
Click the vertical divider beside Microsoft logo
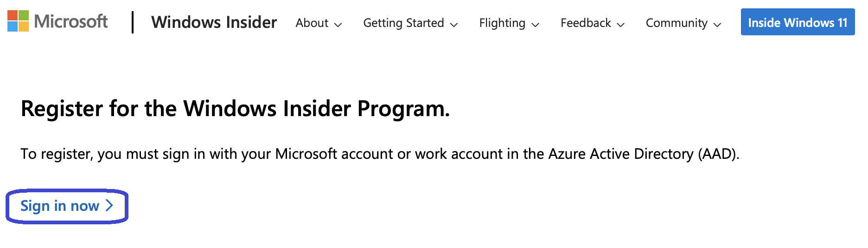point(133,22)
